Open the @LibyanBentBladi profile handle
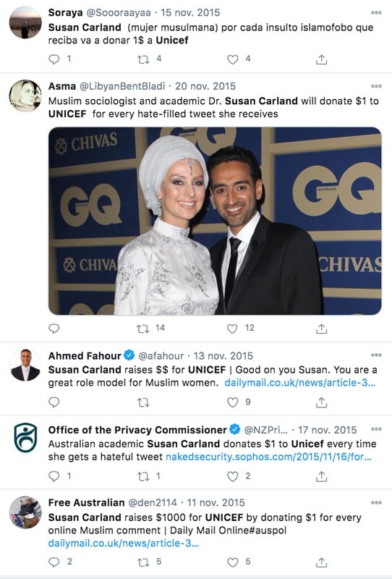This screenshot has height=579, width=392. click(x=122, y=86)
